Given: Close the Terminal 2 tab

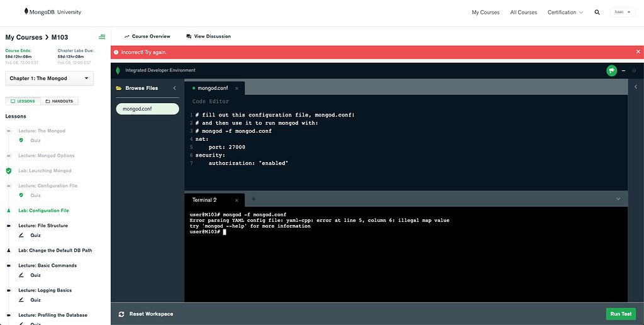Looking at the screenshot, I should point(237,200).
